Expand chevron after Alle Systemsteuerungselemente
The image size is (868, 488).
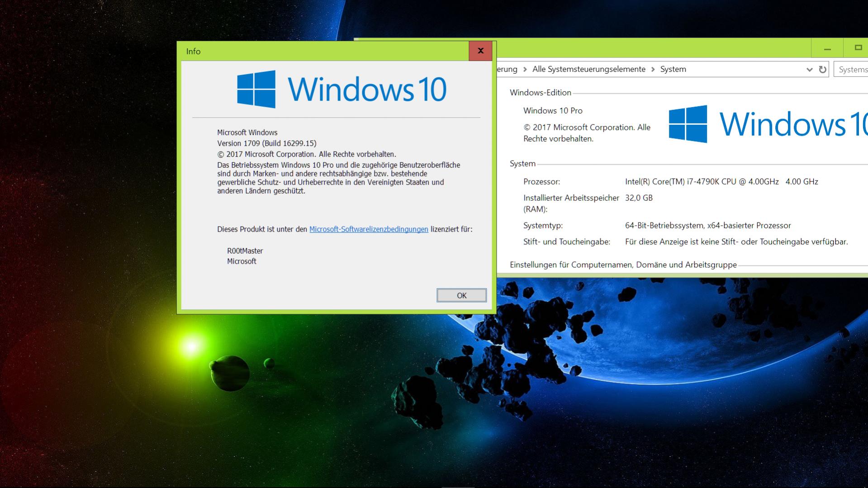653,69
